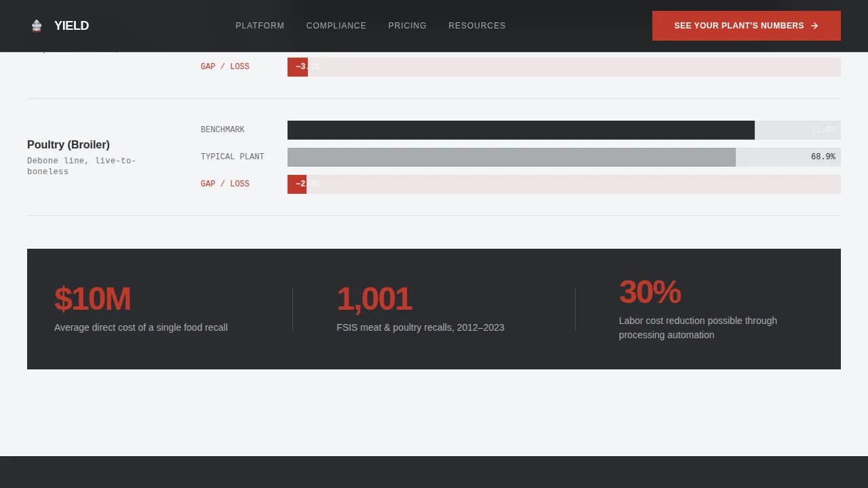Click the 68.9% value
Image resolution: width=868 pixels, height=488 pixels.
[823, 157]
